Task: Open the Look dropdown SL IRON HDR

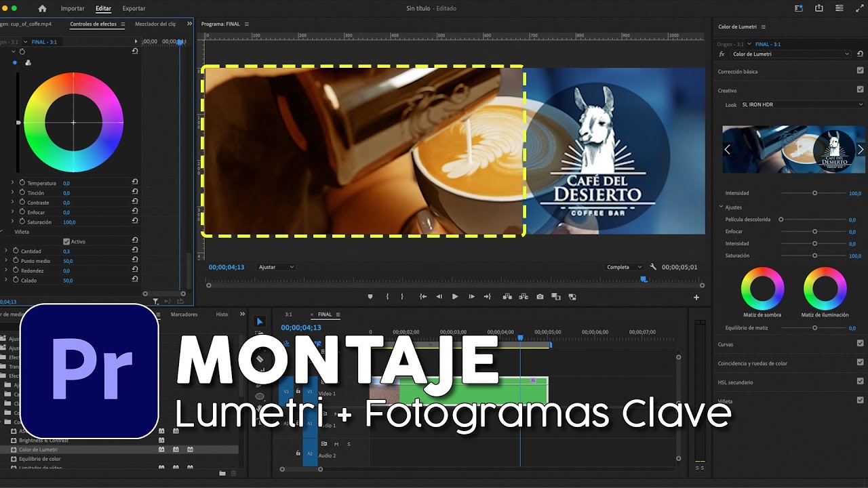Action: pyautogui.click(x=802, y=104)
